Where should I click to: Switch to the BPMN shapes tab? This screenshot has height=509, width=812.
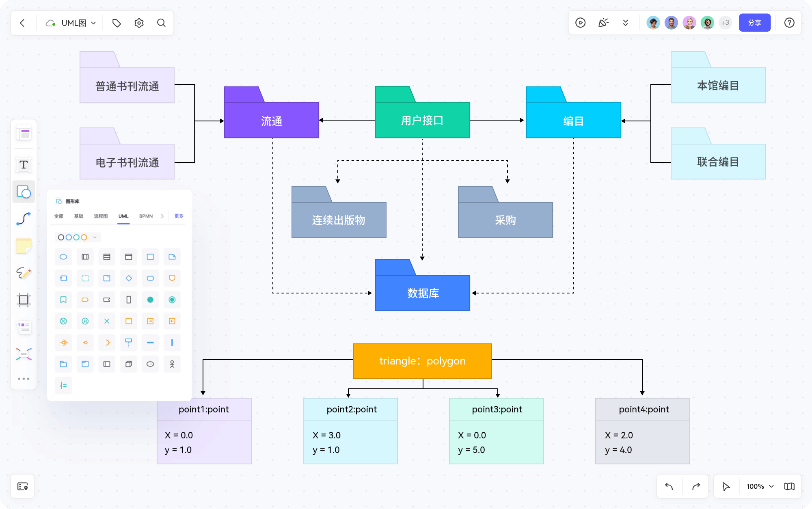[x=145, y=216]
